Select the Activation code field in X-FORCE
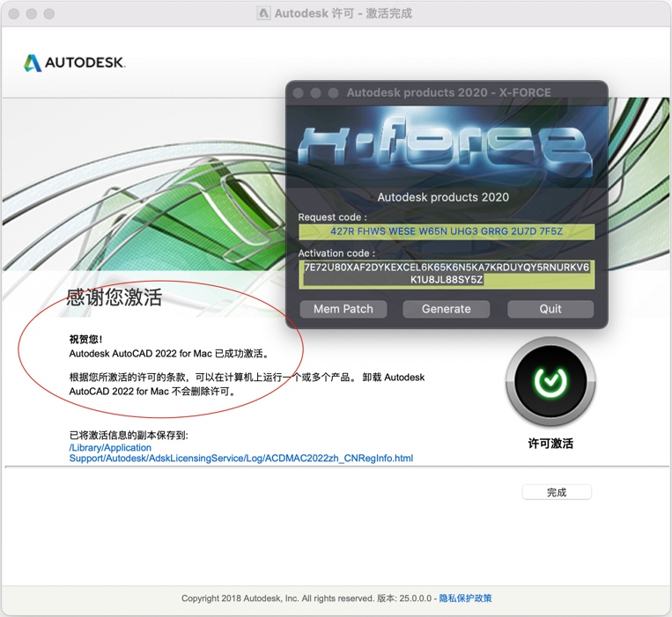Viewport: 672px width, 617px height. point(447,274)
